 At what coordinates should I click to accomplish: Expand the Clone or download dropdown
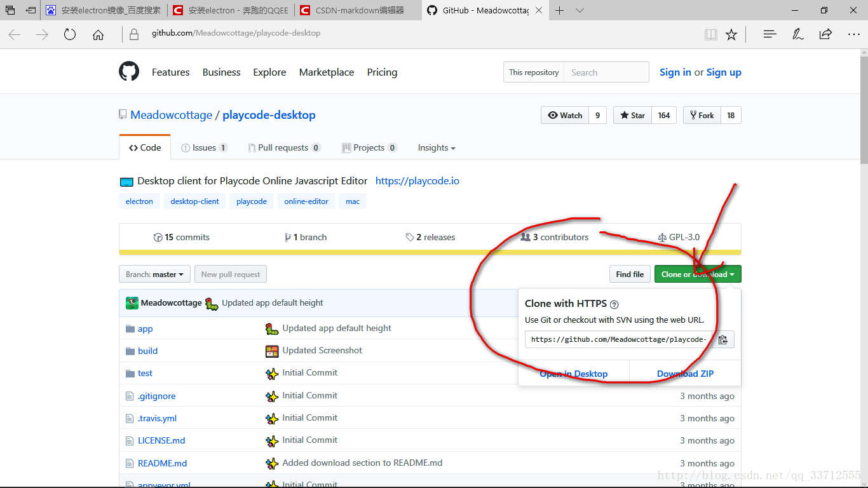[698, 274]
